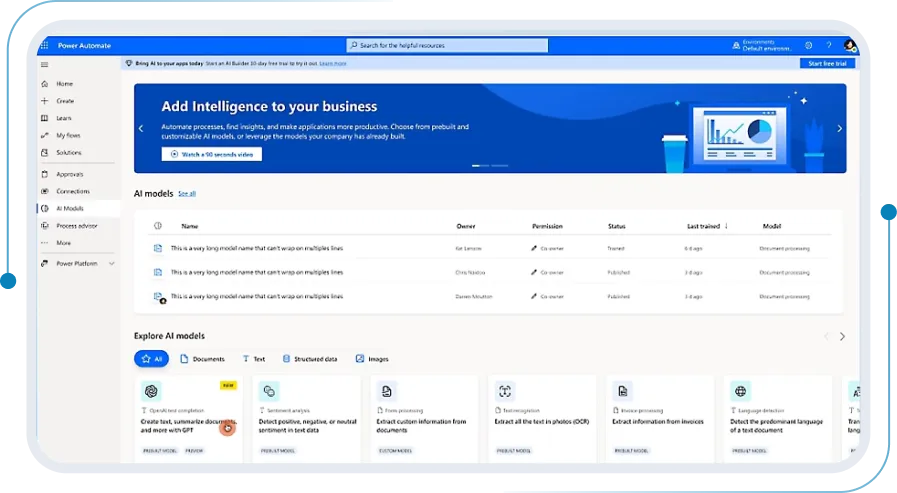Click the Trained status cell
This screenshot has width=897, height=493.
616,249
